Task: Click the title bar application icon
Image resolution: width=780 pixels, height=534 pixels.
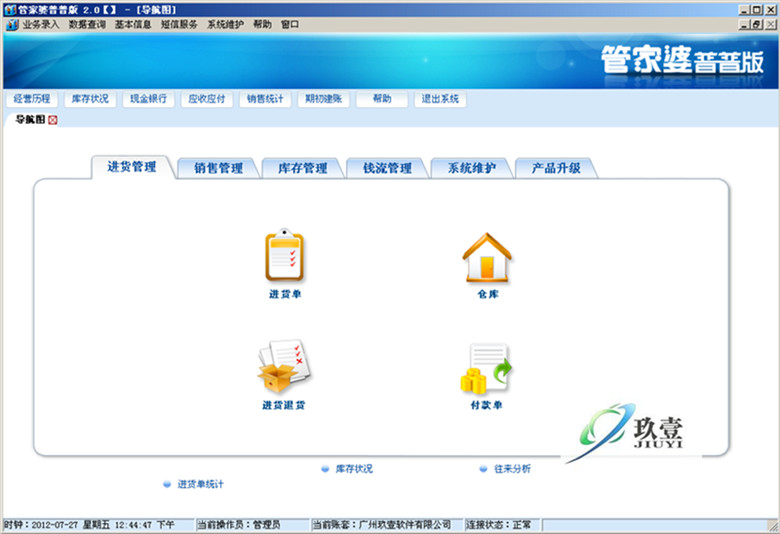Action: (x=10, y=9)
